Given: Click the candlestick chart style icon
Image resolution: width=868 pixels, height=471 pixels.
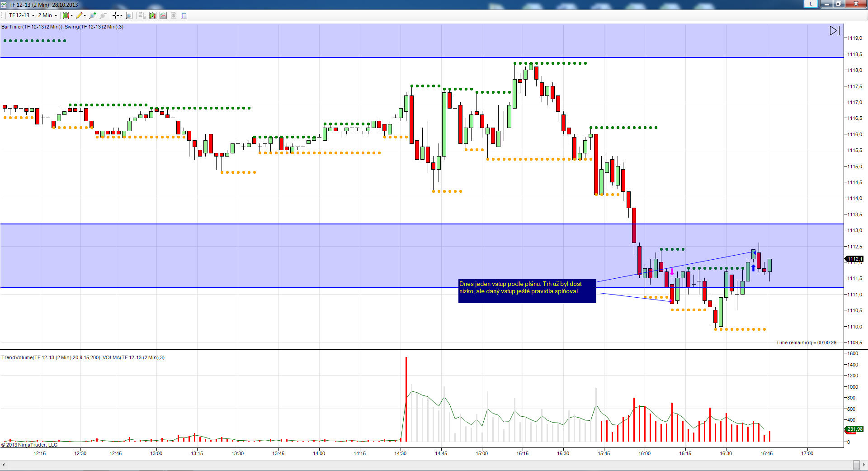Looking at the screenshot, I should point(66,15).
